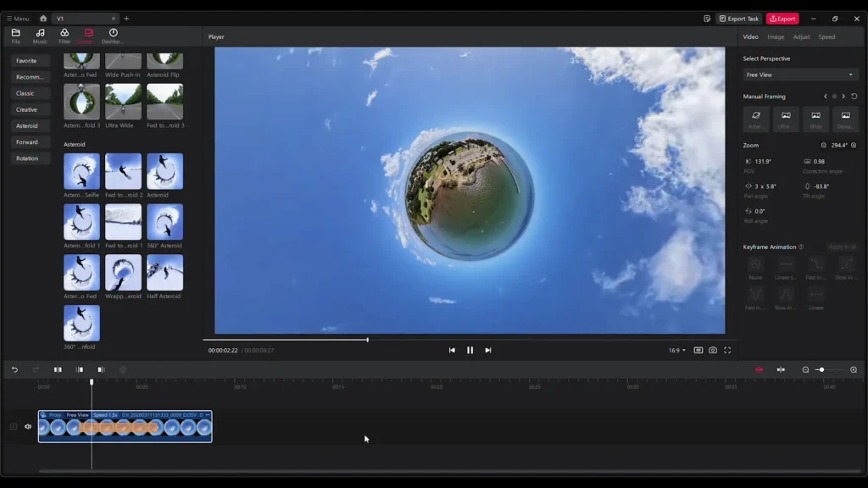Reset Manual Framing with the reset arrow icon
Image resolution: width=868 pixels, height=488 pixels.
[x=854, y=96]
